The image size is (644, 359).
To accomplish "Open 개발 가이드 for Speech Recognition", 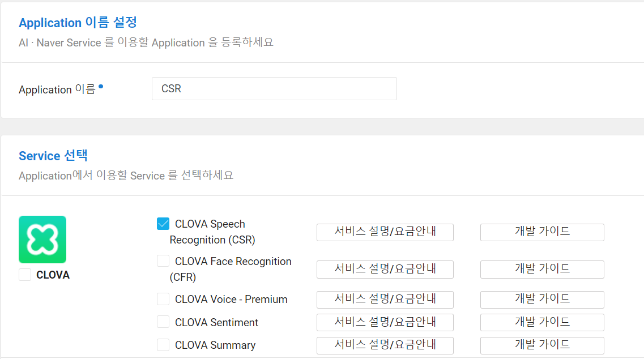I will [x=542, y=232].
